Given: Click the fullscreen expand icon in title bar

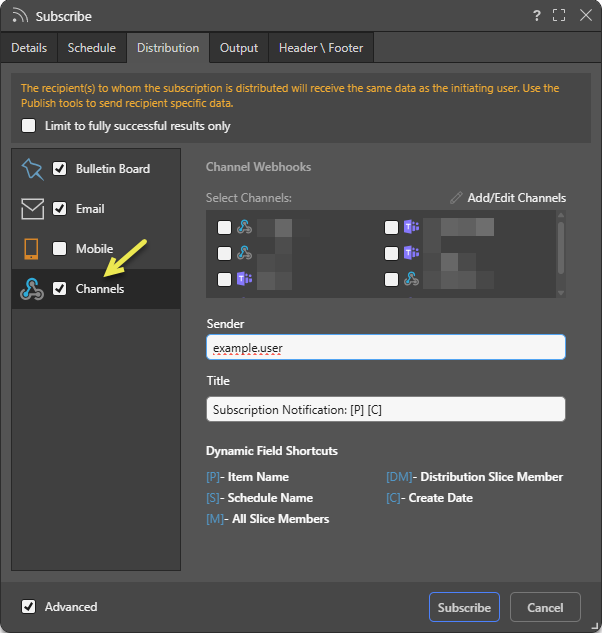Looking at the screenshot, I should 559,16.
